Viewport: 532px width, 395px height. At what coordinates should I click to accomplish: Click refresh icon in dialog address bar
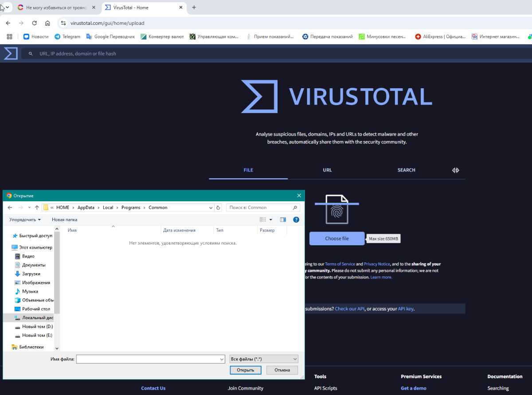tap(218, 207)
